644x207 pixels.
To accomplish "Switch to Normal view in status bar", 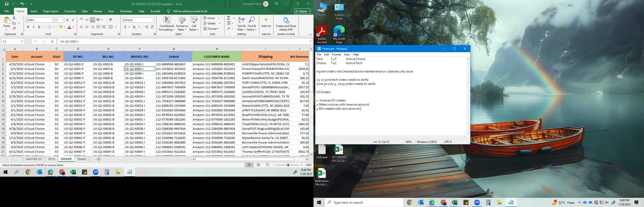I will tap(249, 165).
